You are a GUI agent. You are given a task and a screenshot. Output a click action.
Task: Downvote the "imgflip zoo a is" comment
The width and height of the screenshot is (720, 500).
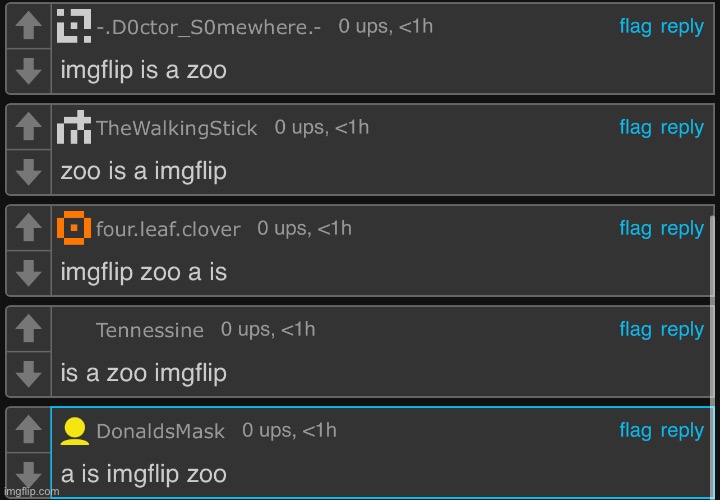tap(29, 273)
